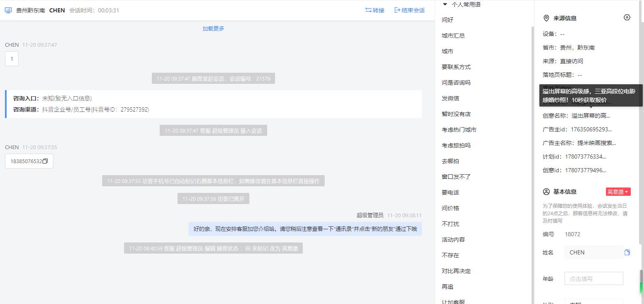
Task: Choose the 窗口发不了 phrase
Action: click(x=456, y=177)
